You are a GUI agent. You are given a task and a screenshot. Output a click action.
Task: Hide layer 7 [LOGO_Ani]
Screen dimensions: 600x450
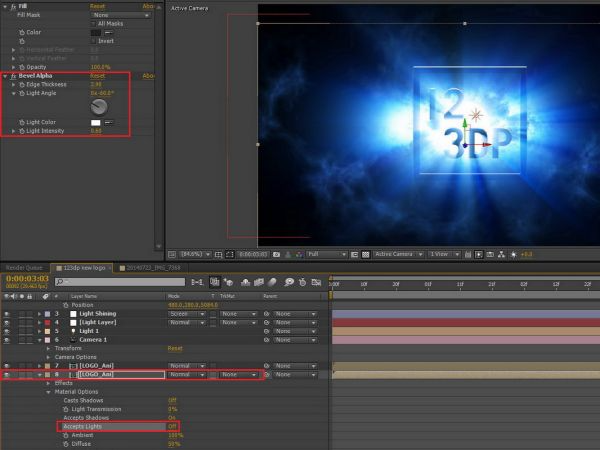pos(7,366)
